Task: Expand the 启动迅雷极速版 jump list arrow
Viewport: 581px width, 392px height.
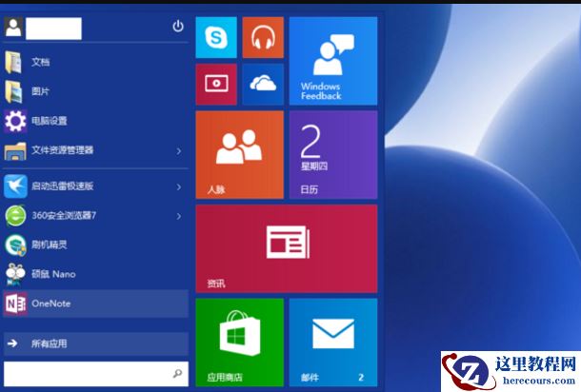Action: point(179,186)
